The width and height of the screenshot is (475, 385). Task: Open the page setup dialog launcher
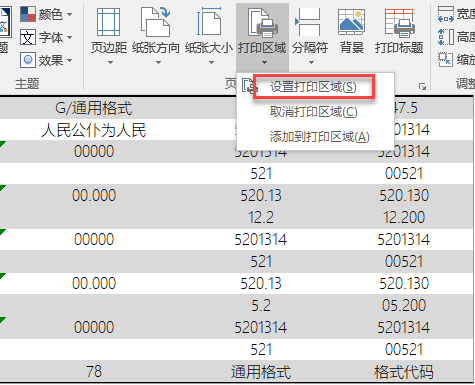(x=422, y=87)
